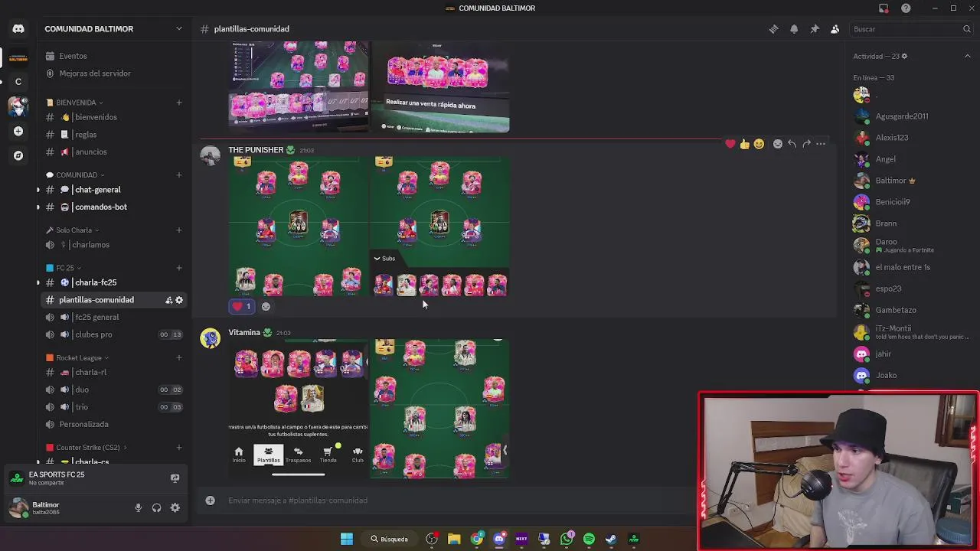The height and width of the screenshot is (551, 980).
Task: Toggle the member list icon
Action: (835, 29)
